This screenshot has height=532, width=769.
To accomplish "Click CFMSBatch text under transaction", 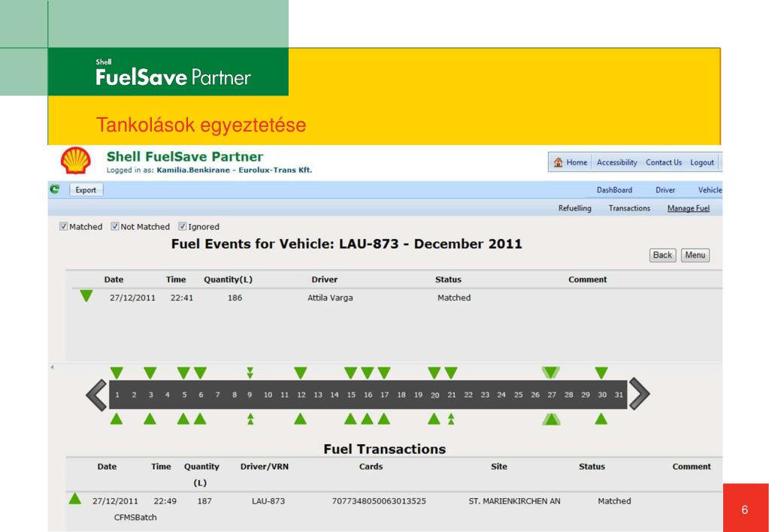I will [x=135, y=517].
